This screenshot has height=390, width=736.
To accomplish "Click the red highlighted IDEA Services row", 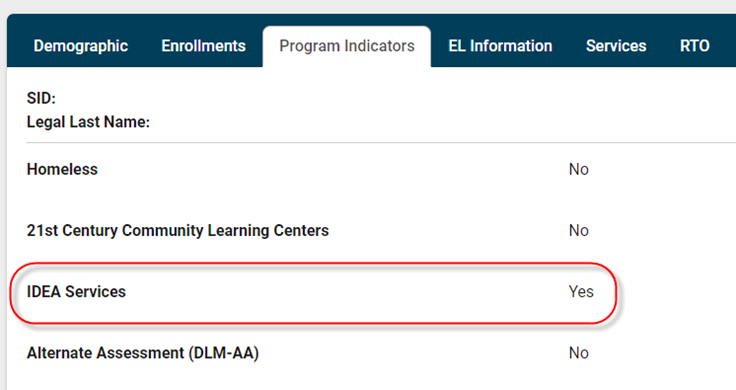I will click(x=313, y=293).
